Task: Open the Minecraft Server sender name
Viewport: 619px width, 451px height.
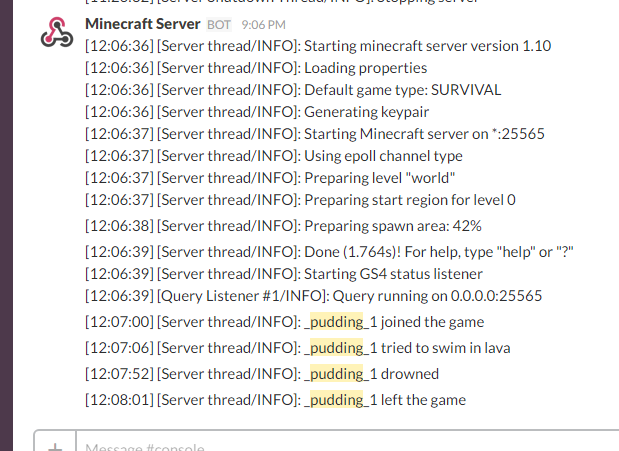Action: 143,24
